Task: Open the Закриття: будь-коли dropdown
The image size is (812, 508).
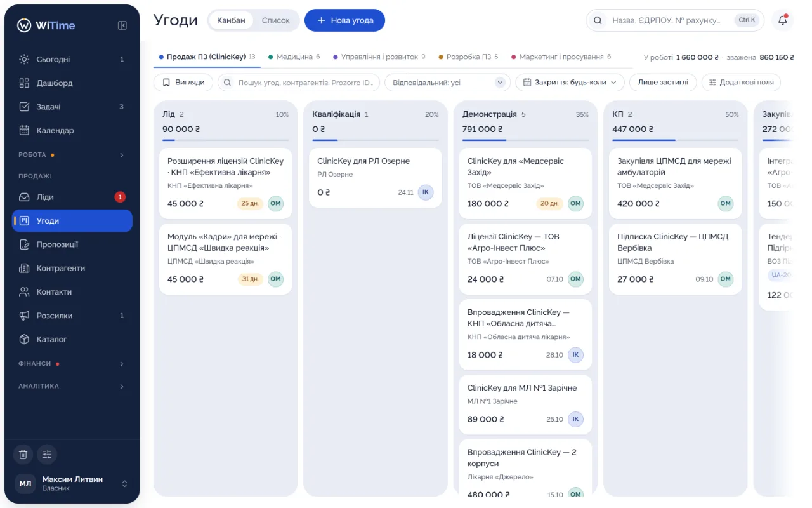Action: pyautogui.click(x=570, y=83)
